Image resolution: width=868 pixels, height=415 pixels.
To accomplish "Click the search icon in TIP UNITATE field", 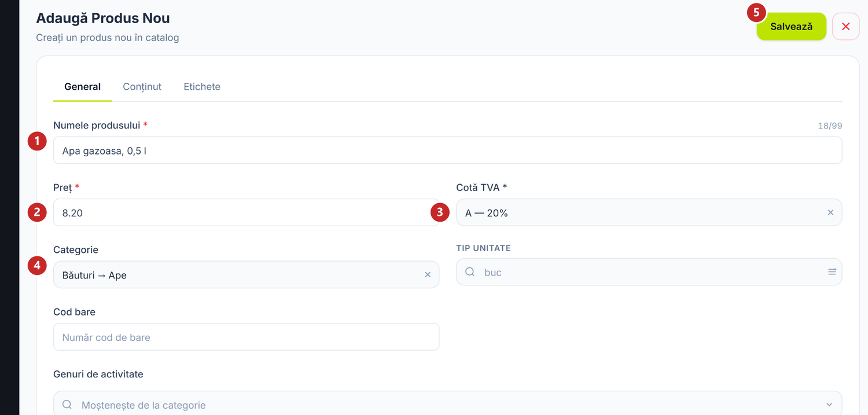I will pos(470,272).
